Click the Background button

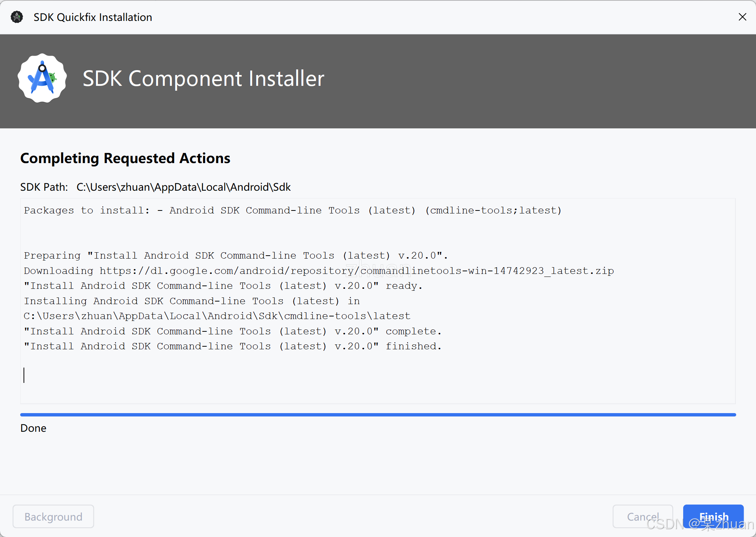[53, 516]
